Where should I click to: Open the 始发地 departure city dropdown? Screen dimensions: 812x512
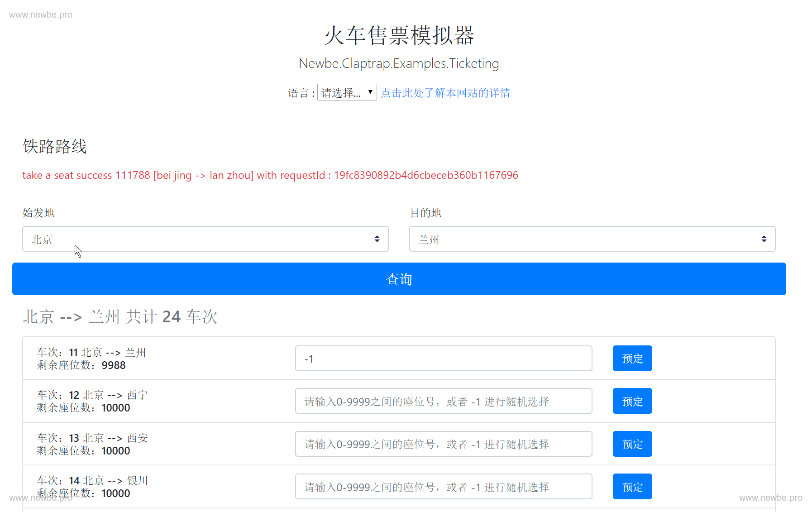point(205,239)
